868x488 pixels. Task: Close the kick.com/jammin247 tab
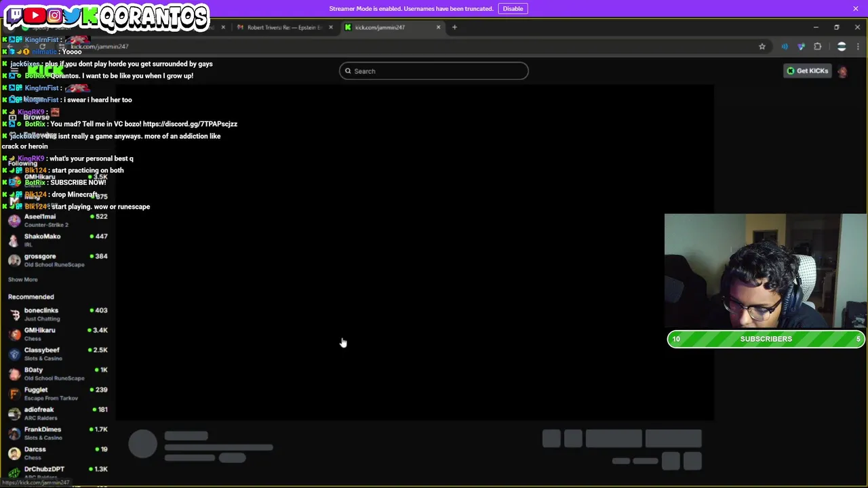(x=438, y=27)
